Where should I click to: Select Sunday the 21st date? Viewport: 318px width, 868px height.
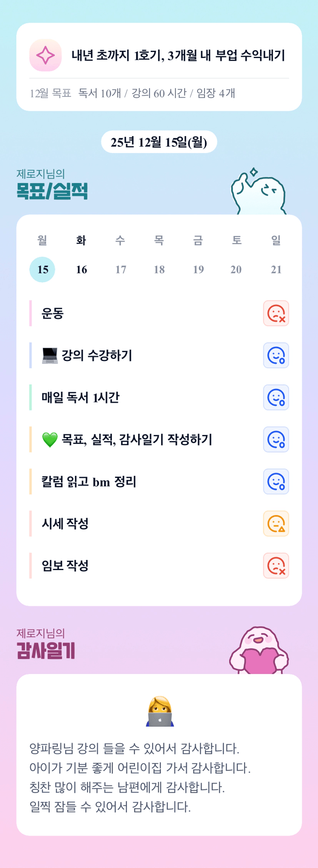[276, 269]
